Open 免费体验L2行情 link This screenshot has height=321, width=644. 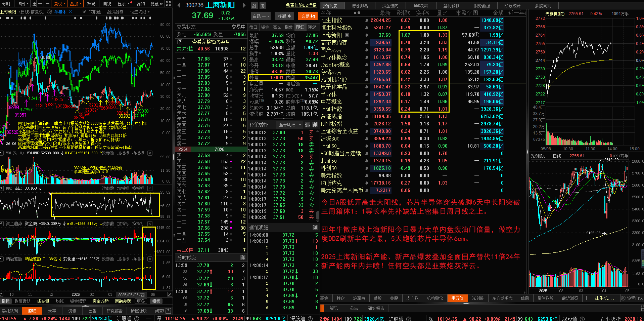[301, 5]
